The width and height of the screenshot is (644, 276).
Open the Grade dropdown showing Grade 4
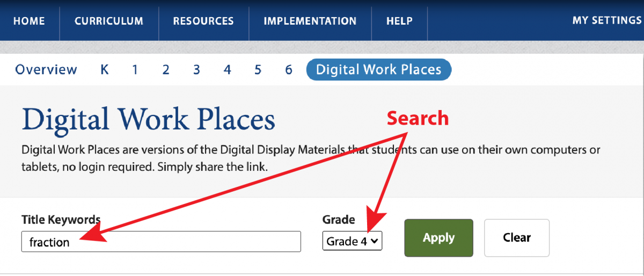click(352, 241)
